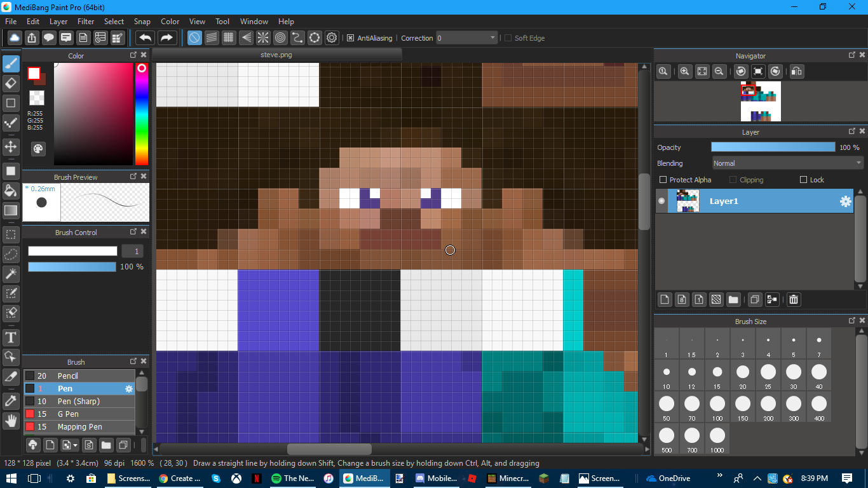868x488 pixels.
Task: Enable the Protect Alpha checkbox
Action: 663,180
